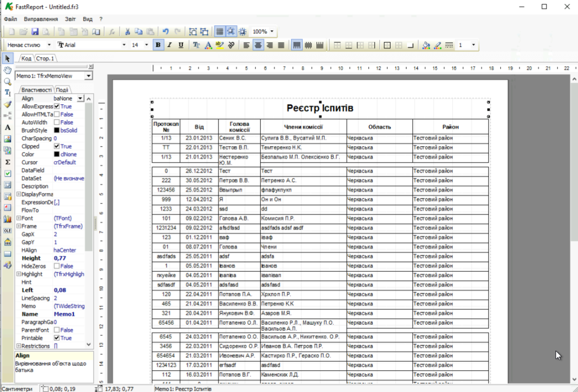Screen dimensions: 578x392
Task: Open text highlight settings
Action: pos(220,45)
